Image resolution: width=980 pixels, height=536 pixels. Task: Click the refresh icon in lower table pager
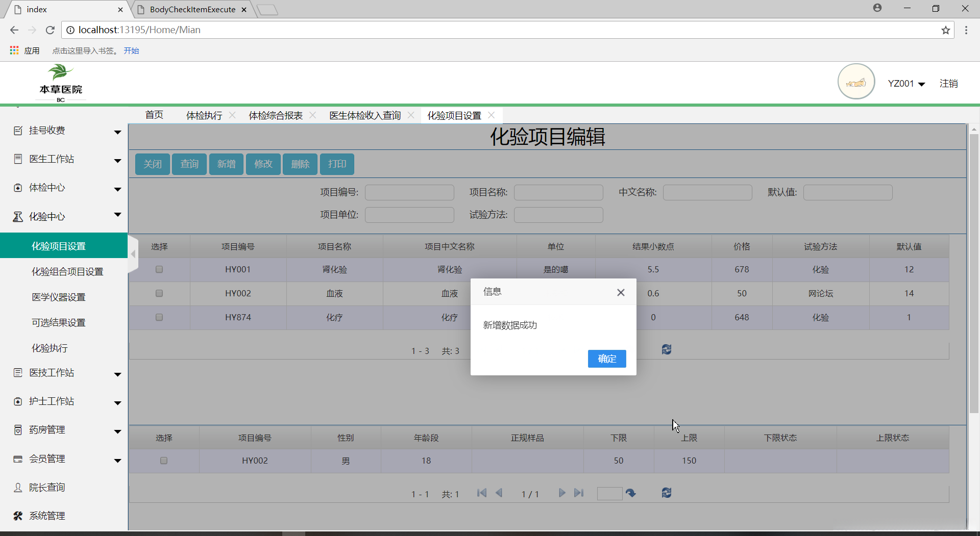(x=666, y=493)
